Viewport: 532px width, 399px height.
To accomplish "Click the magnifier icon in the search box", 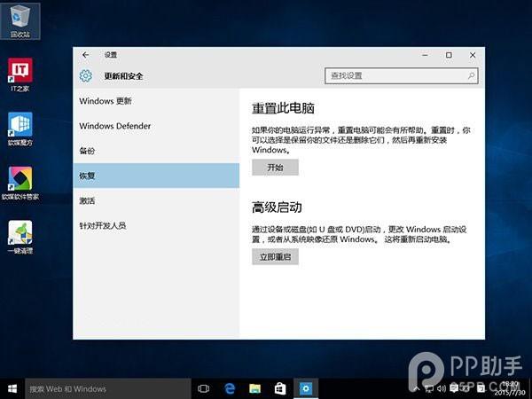I will coord(472,75).
